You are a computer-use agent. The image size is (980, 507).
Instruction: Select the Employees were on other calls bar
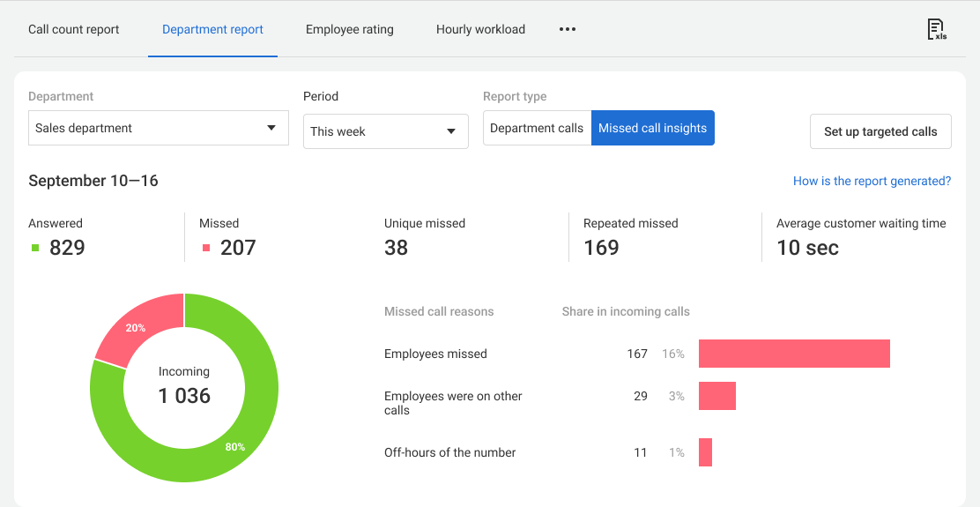coord(717,396)
